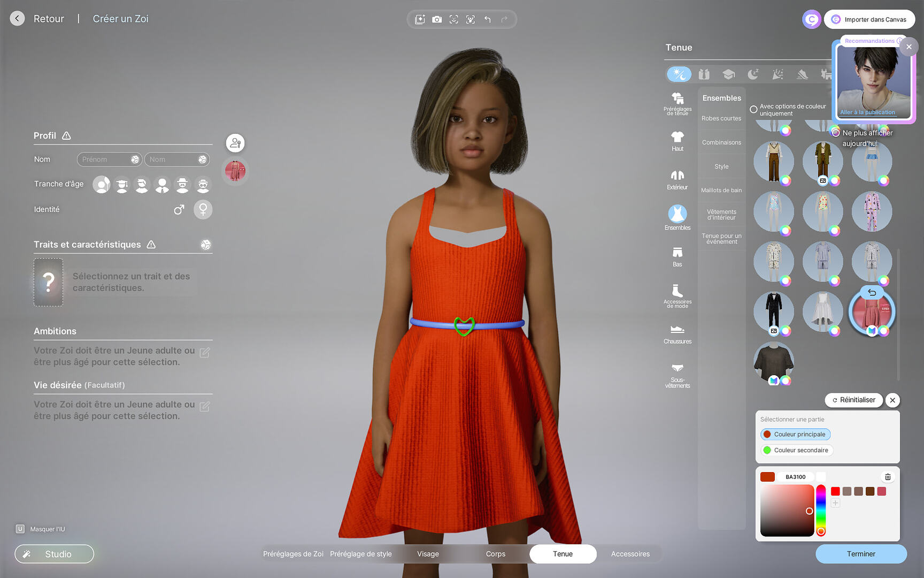Enable 'Avec options de couleur uniquement'
The height and width of the screenshot is (578, 924).
(753, 110)
